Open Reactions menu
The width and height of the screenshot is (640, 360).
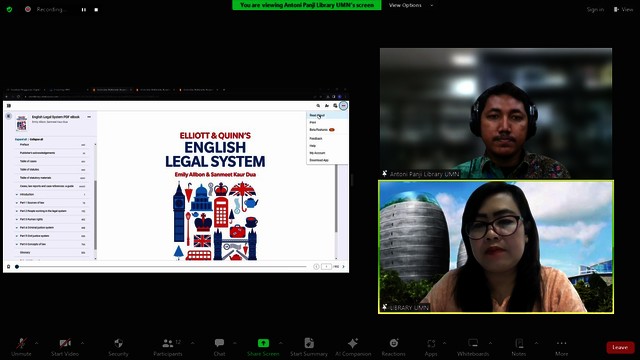(x=393, y=347)
